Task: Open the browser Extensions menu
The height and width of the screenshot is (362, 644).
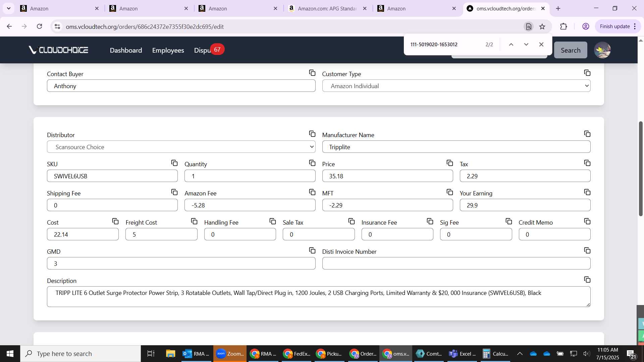Action: click(x=563, y=26)
